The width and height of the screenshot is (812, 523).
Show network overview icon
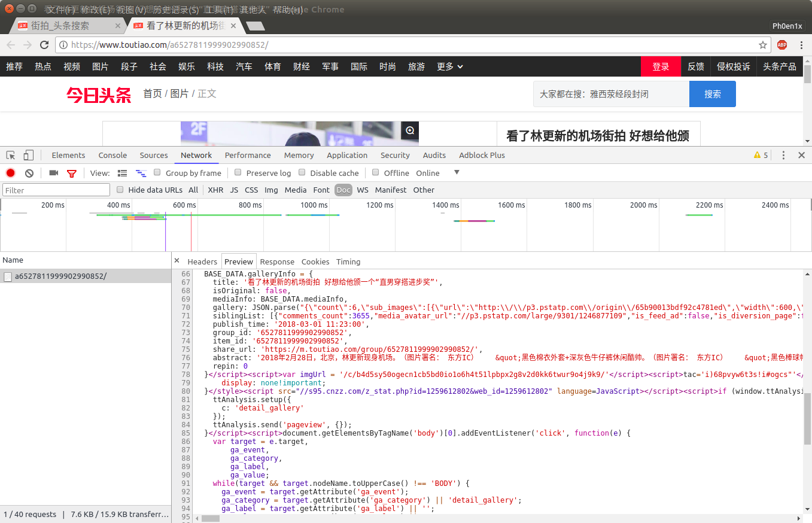(141, 173)
